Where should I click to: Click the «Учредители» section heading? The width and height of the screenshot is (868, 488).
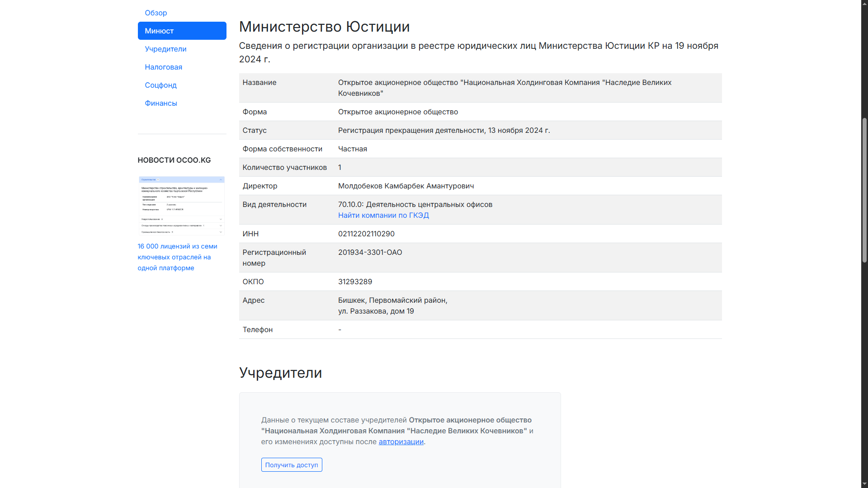[x=280, y=373]
